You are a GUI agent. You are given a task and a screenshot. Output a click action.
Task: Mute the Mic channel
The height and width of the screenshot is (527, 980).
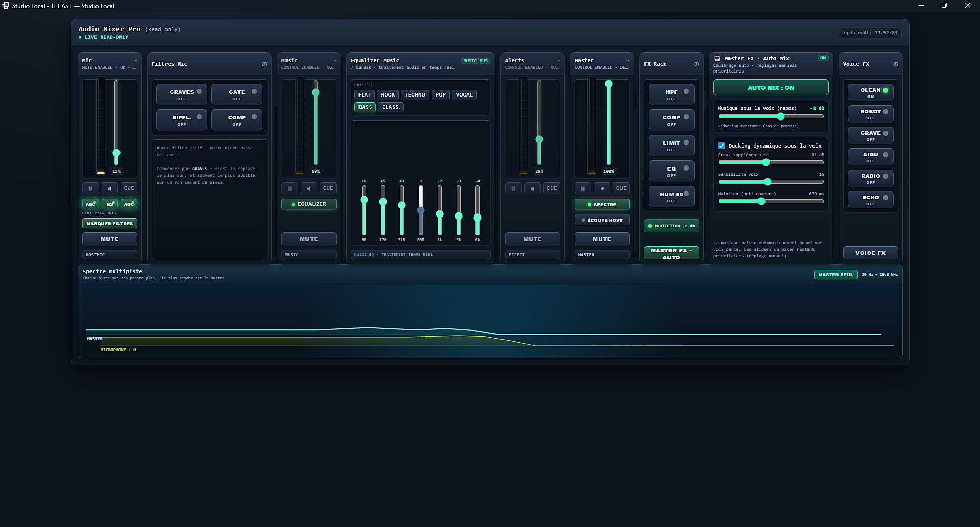(x=110, y=239)
